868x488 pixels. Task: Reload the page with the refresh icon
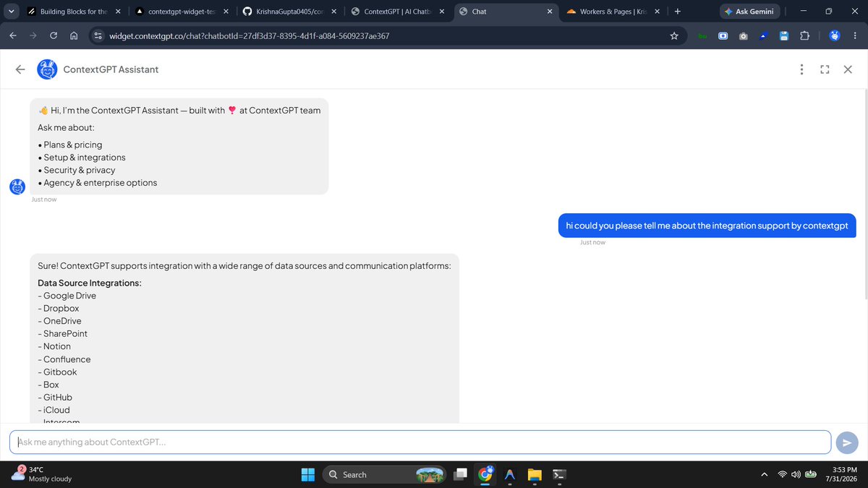pyautogui.click(x=54, y=35)
